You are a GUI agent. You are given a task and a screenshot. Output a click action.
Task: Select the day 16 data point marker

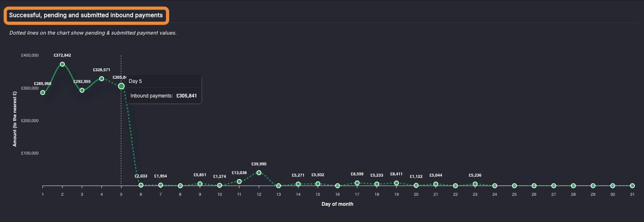(338, 186)
